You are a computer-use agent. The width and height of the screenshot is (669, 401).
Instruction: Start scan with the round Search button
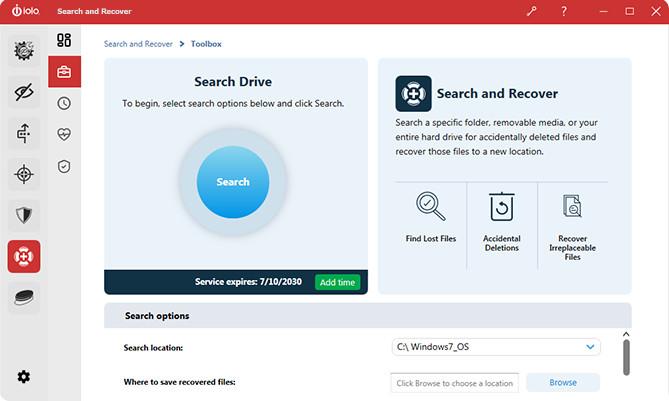coord(233,182)
